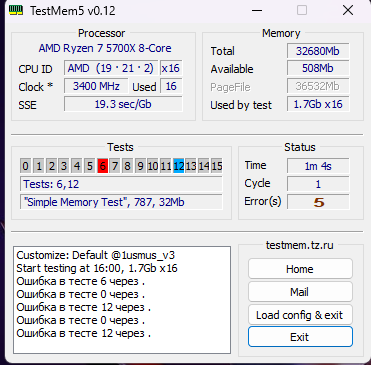This screenshot has width=371, height=365.
Task: Select test box 13
Action: (191, 166)
